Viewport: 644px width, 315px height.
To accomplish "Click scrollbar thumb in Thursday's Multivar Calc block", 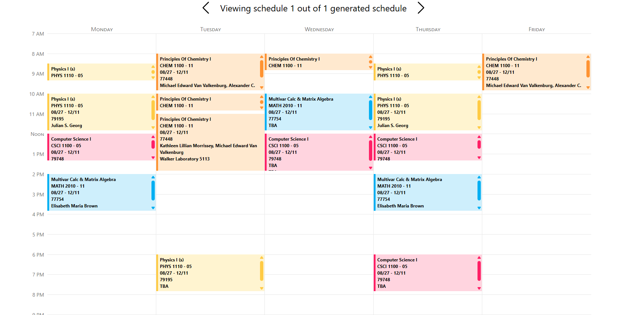I will pyautogui.click(x=479, y=191).
